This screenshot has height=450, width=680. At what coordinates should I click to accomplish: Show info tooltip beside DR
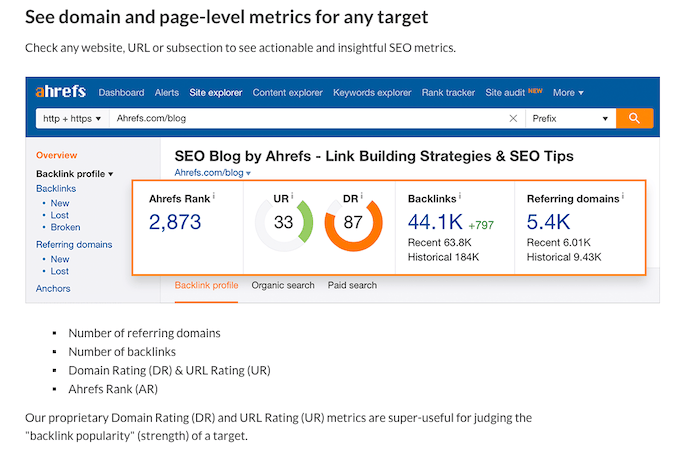pos(361,196)
